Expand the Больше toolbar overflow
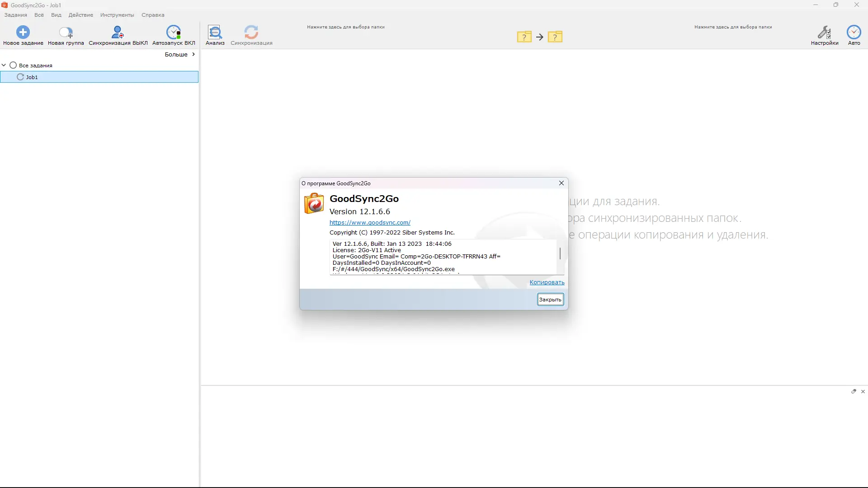This screenshot has height=488, width=868. point(180,54)
